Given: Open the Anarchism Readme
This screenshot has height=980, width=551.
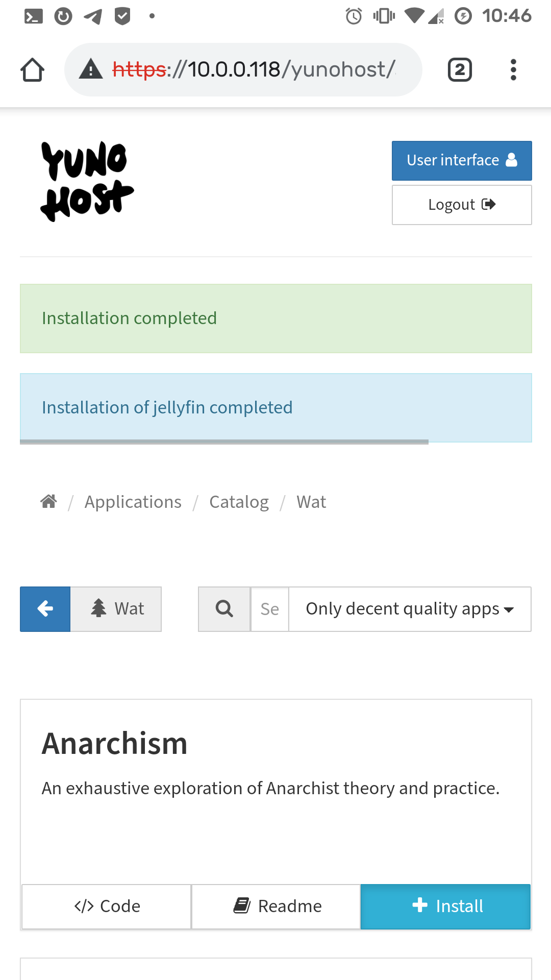Looking at the screenshot, I should 276,906.
